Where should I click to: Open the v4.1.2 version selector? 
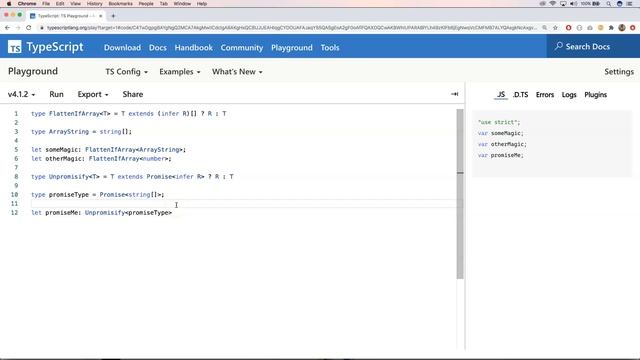22,94
